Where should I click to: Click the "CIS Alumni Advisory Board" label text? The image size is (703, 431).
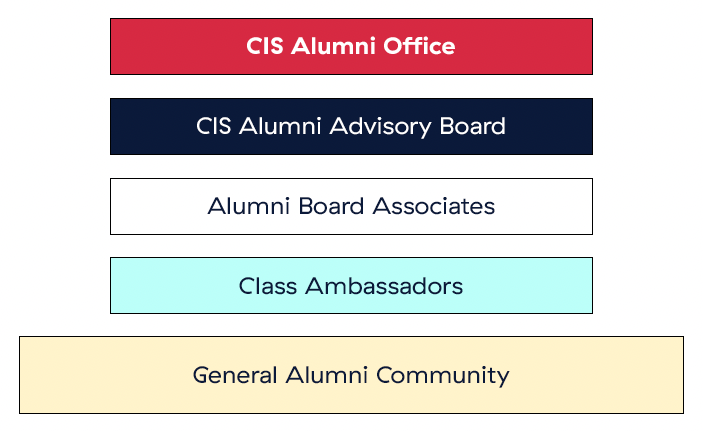click(351, 126)
